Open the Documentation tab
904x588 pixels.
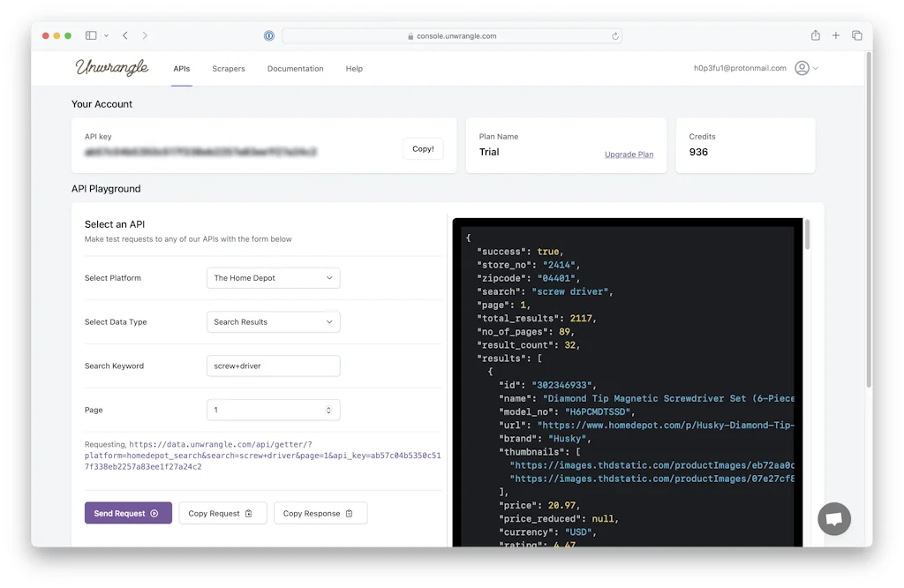295,69
